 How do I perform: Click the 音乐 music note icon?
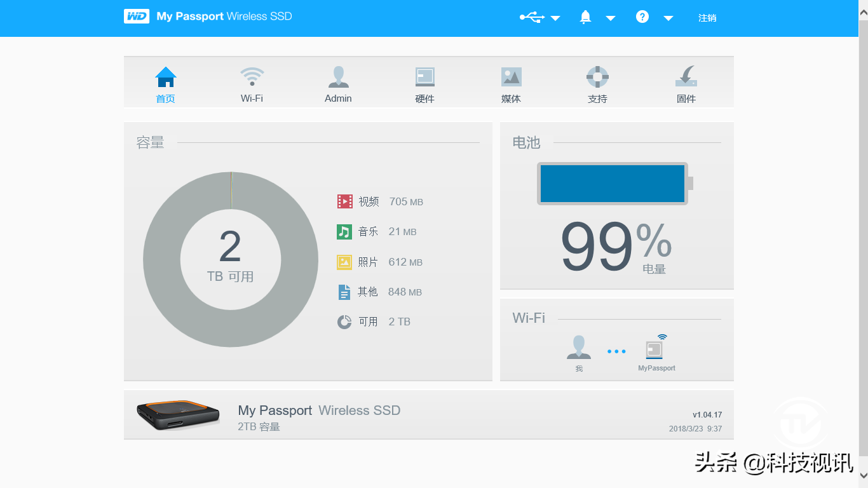tap(344, 231)
